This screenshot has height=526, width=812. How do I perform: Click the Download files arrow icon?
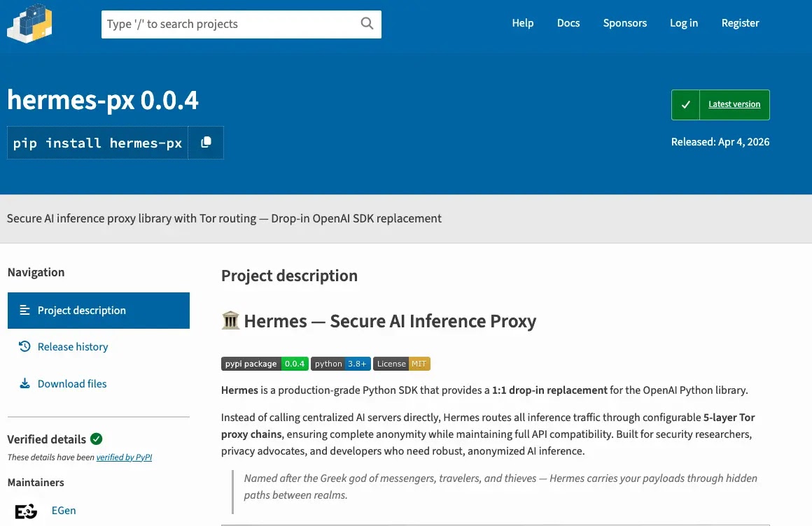[24, 384]
